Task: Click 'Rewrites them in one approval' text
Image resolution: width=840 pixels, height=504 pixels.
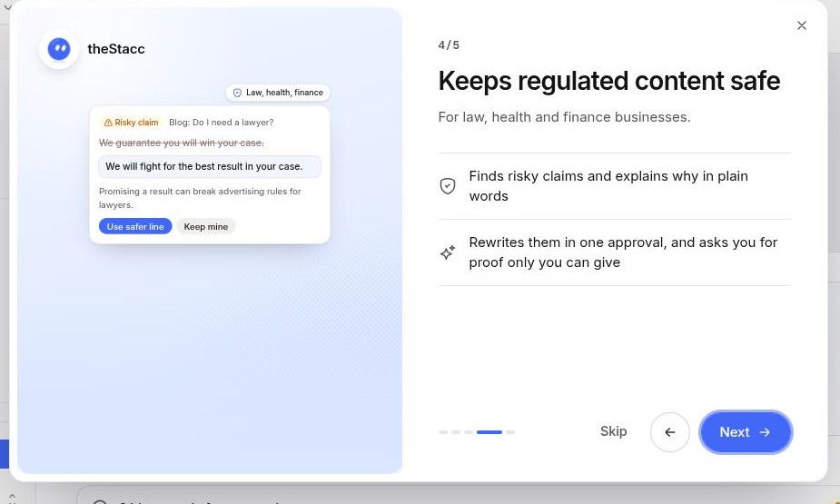Action: [623, 252]
